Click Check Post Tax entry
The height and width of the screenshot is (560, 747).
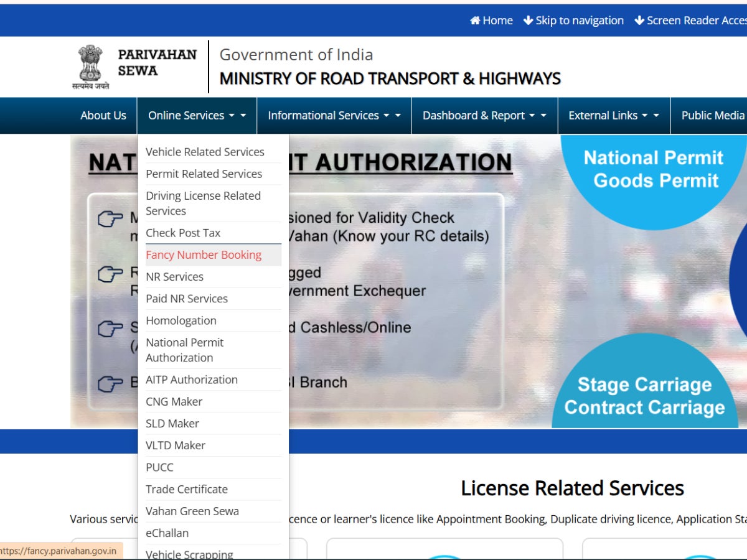(183, 233)
